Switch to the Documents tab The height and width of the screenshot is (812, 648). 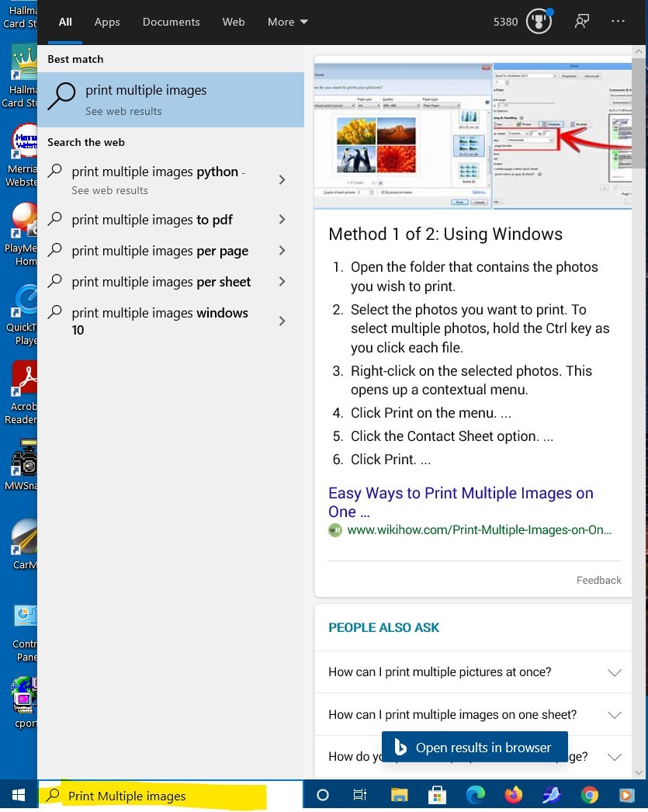click(172, 22)
